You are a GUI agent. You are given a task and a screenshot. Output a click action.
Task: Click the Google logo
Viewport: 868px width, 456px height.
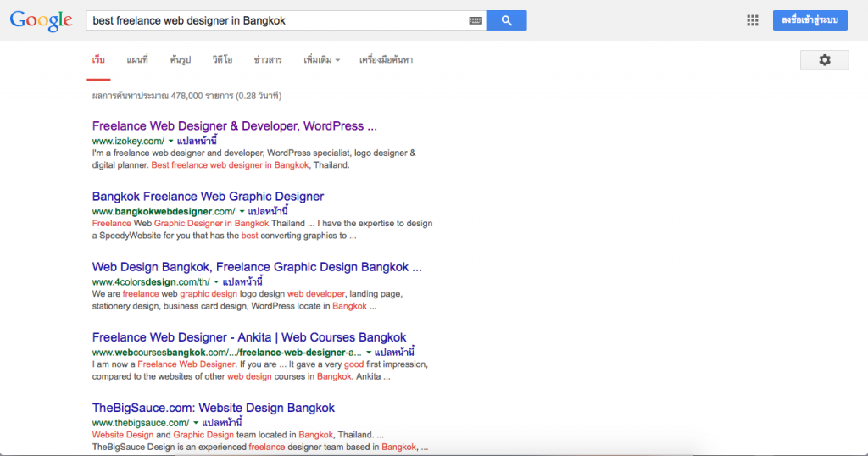point(41,20)
